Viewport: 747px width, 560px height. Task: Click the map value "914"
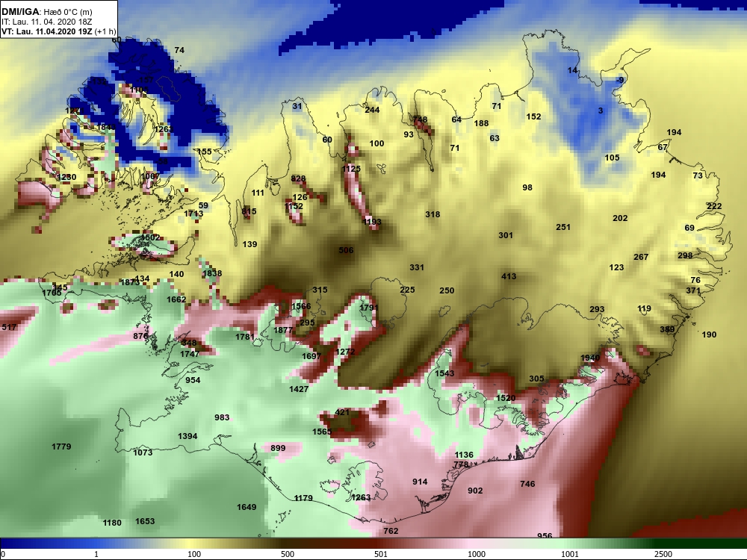pos(420,482)
